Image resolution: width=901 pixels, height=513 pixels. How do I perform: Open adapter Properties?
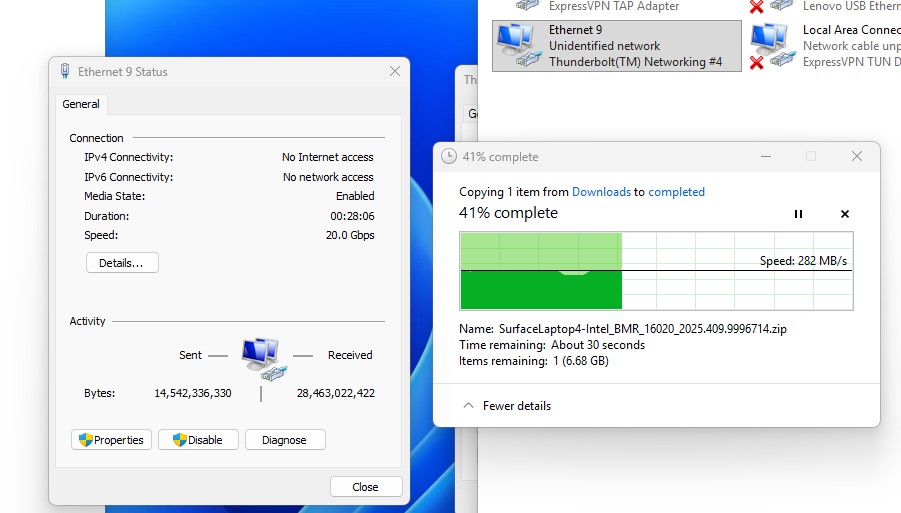[x=111, y=440]
